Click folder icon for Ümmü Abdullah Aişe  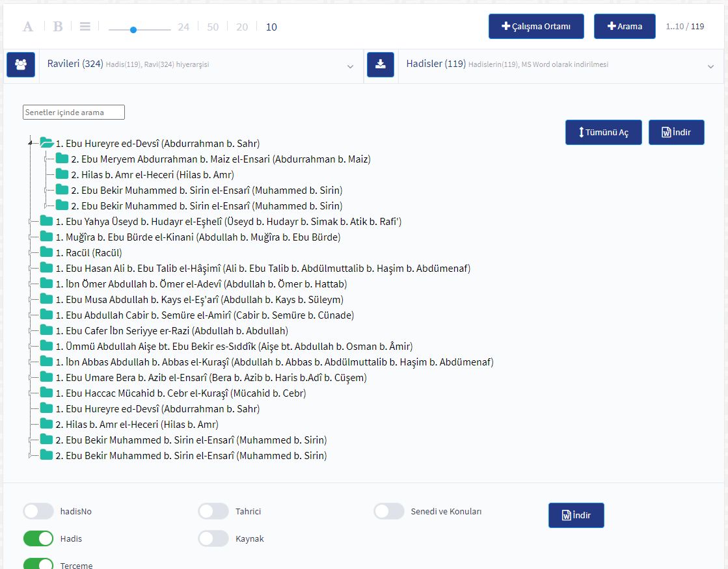pyautogui.click(x=46, y=346)
